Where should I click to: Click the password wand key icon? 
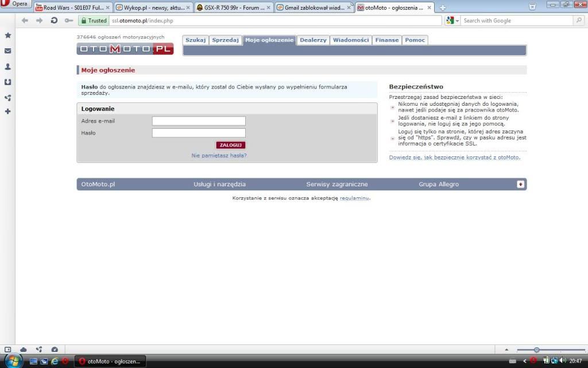pos(69,20)
